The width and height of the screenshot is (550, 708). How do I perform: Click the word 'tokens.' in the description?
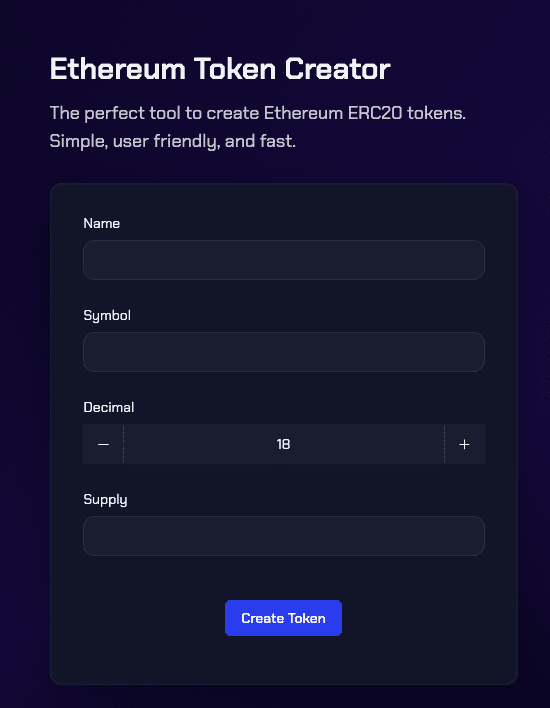click(x=436, y=113)
